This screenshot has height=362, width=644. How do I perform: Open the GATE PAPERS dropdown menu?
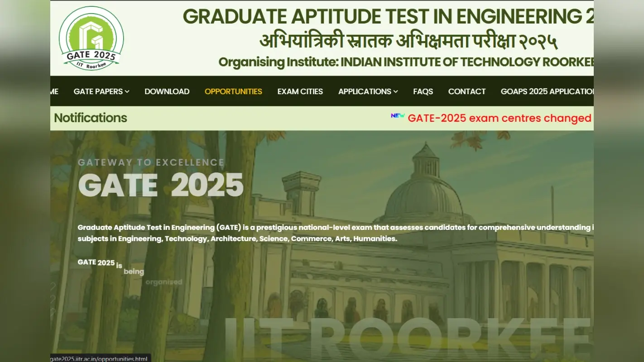click(x=101, y=91)
